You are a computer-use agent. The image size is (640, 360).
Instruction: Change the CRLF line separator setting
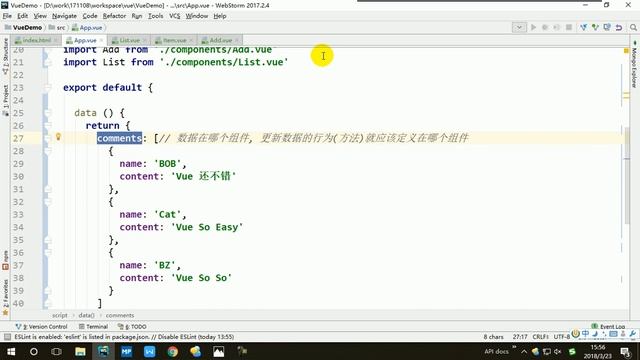(540, 337)
